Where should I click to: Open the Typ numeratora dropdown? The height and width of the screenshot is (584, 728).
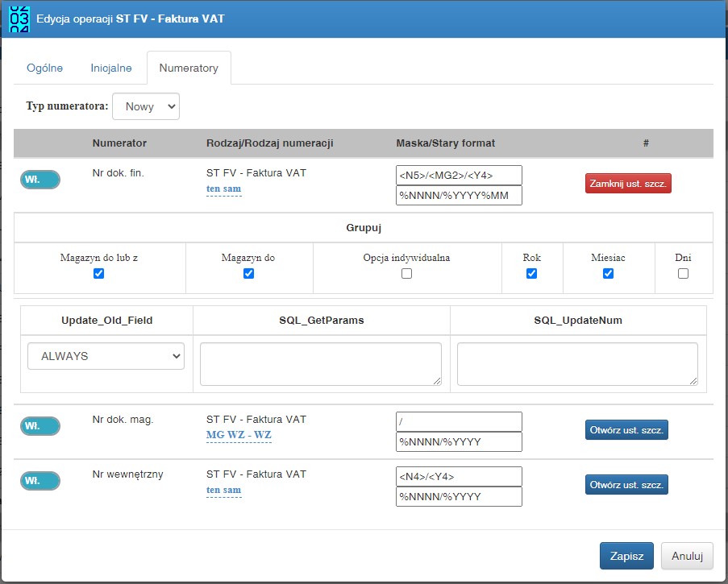point(146,106)
